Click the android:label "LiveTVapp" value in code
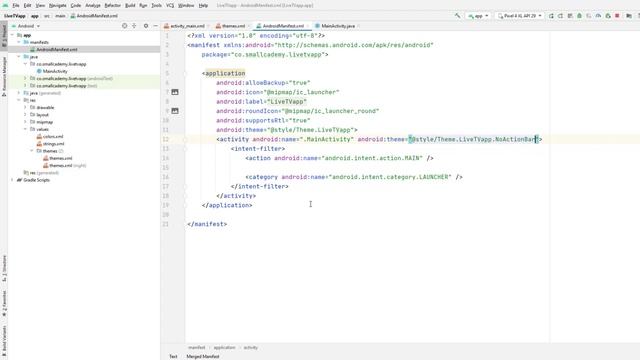The height and width of the screenshot is (360, 640). pyautogui.click(x=287, y=102)
